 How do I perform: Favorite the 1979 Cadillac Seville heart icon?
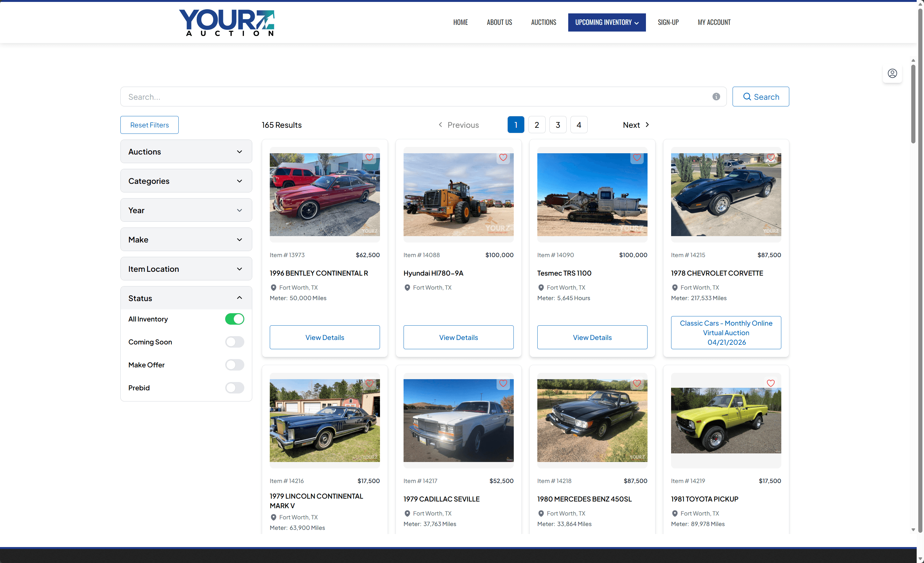(x=503, y=383)
